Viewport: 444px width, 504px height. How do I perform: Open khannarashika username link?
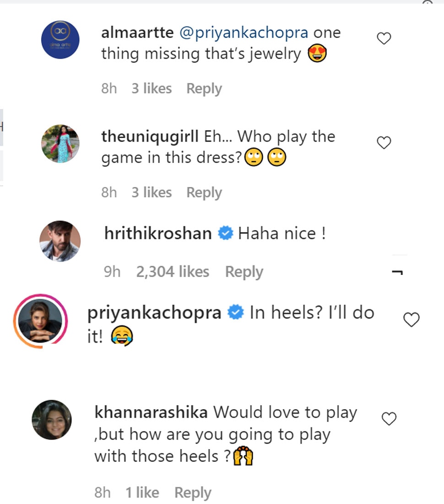click(151, 412)
